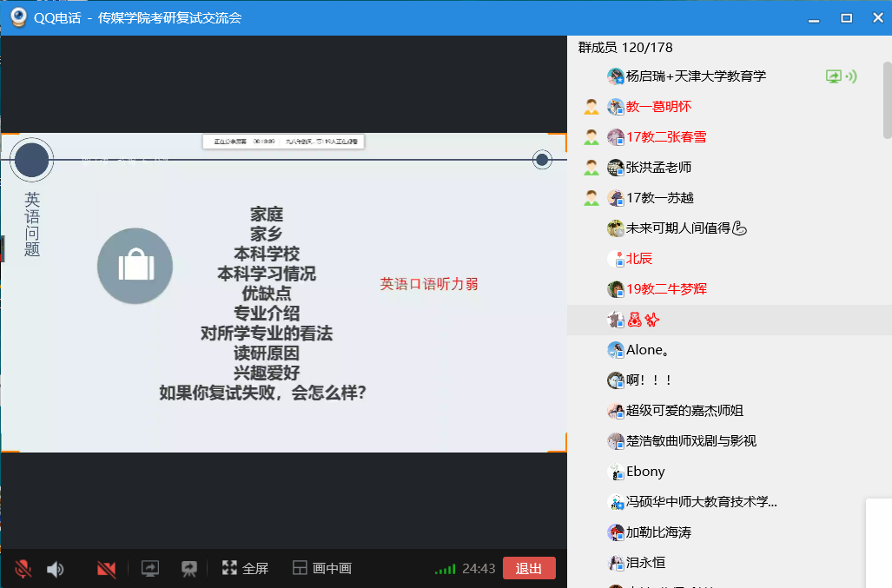The width and height of the screenshot is (892, 588).
Task: Click the shared slide's briefcase graphic
Action: point(135,266)
